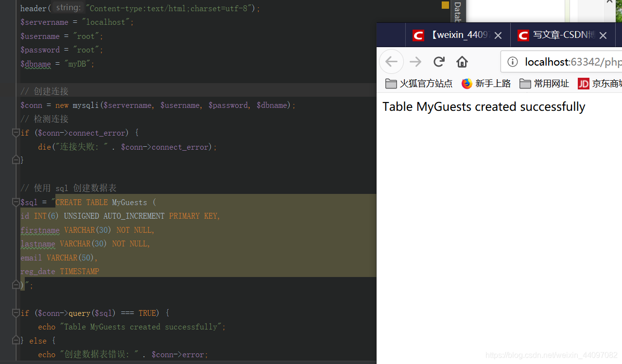Open the Database tool window tab
The height and width of the screenshot is (364, 622).
pos(458,12)
